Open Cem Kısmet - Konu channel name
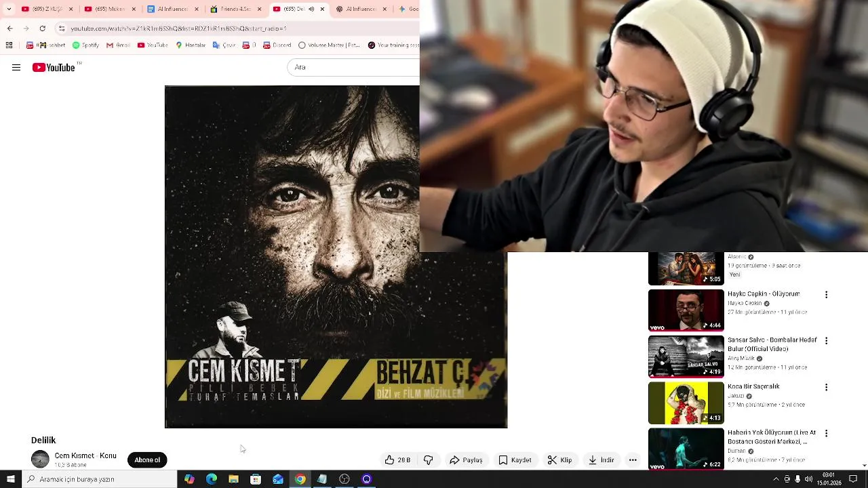This screenshot has height=488, width=868. 85,456
